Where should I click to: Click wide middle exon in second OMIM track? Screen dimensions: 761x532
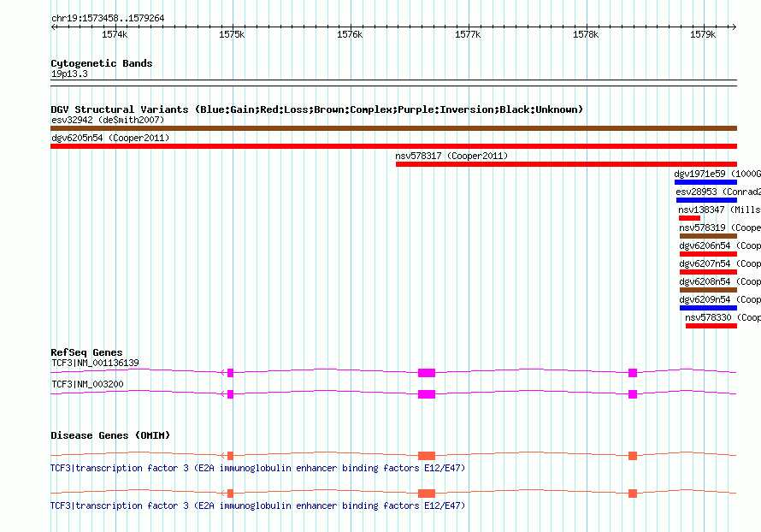pos(427,494)
